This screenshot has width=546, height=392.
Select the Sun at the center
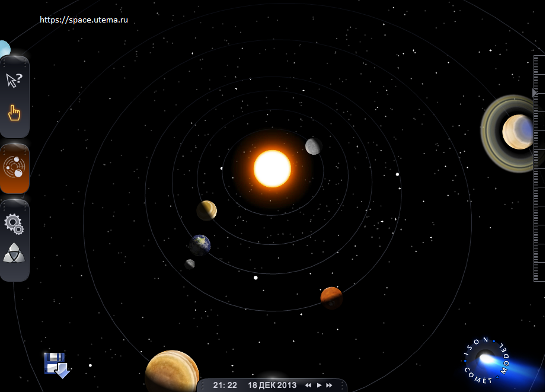[x=272, y=168]
